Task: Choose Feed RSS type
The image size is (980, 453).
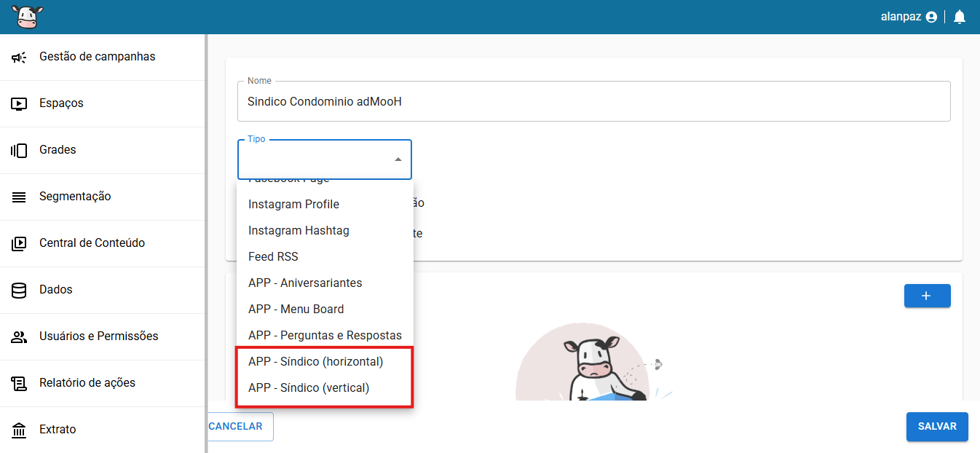Action: 325,256
